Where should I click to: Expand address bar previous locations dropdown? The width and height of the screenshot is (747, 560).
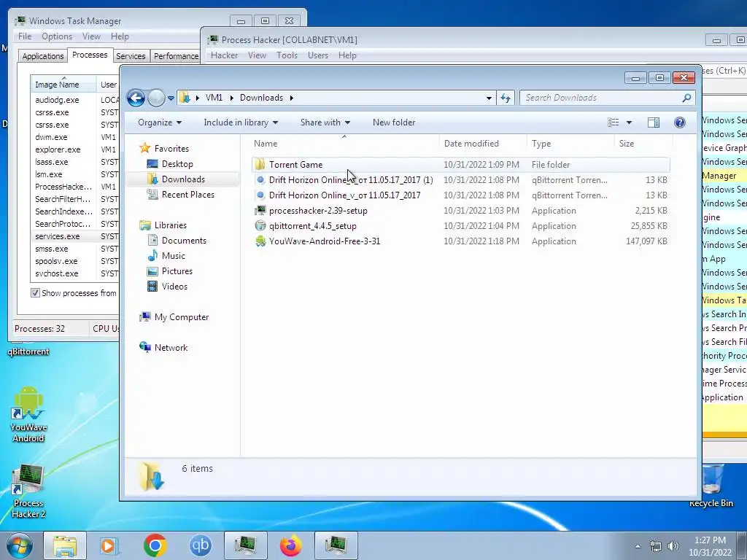tap(489, 98)
